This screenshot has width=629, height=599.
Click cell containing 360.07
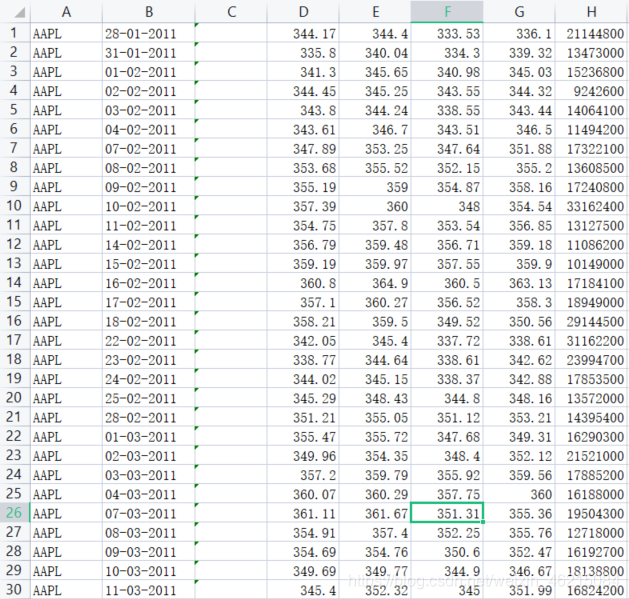pyautogui.click(x=303, y=493)
